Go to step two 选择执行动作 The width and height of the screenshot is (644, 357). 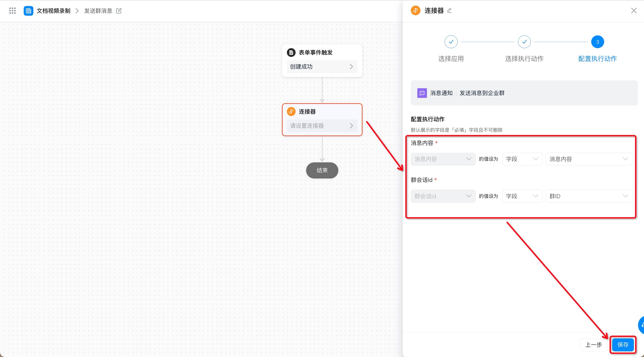pos(524,42)
